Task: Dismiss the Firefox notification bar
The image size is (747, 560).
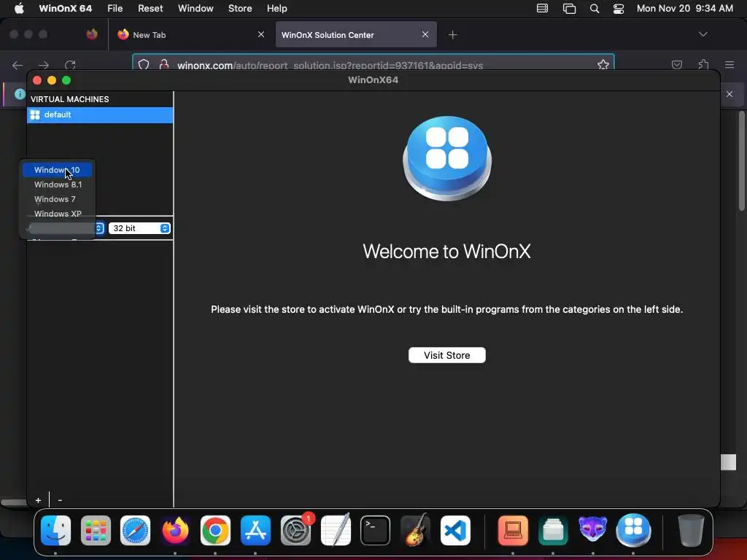Action: click(729, 94)
